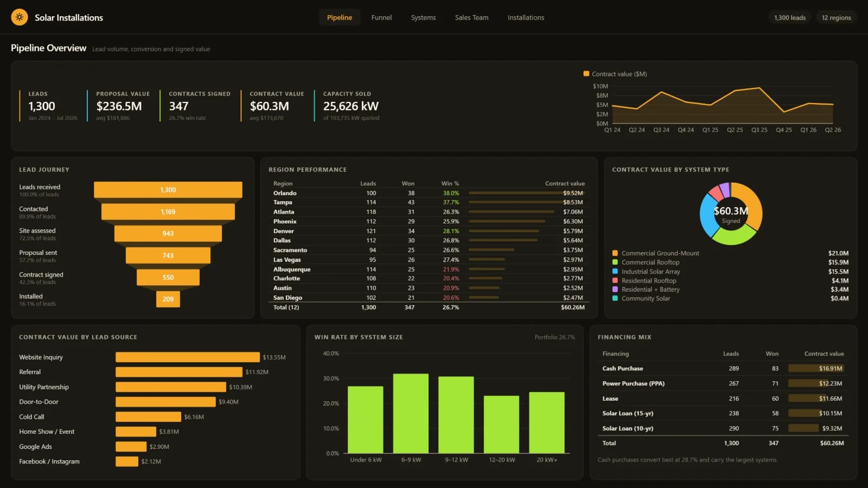The height and width of the screenshot is (488, 868).
Task: Click the San Diego region row name
Action: pos(288,298)
